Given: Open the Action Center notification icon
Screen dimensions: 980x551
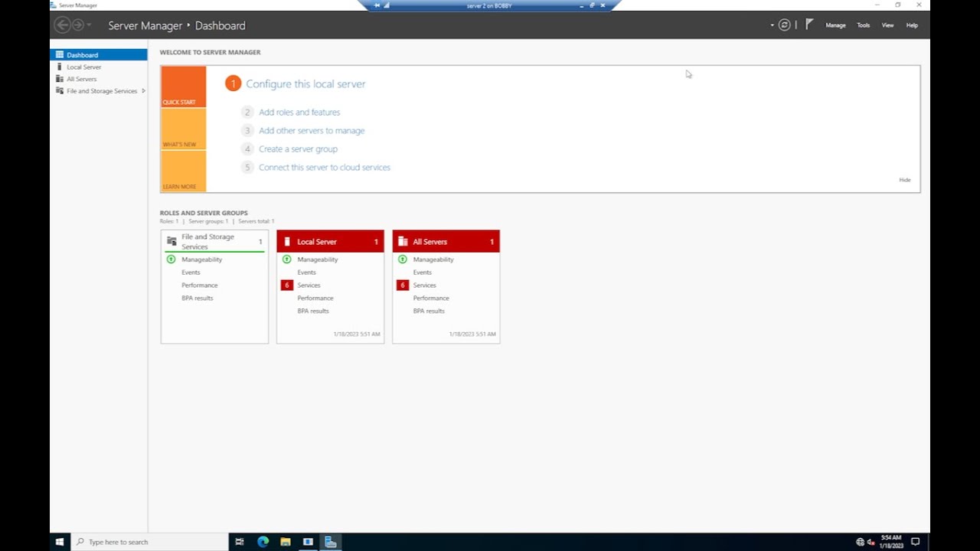Looking at the screenshot, I should click(x=915, y=542).
